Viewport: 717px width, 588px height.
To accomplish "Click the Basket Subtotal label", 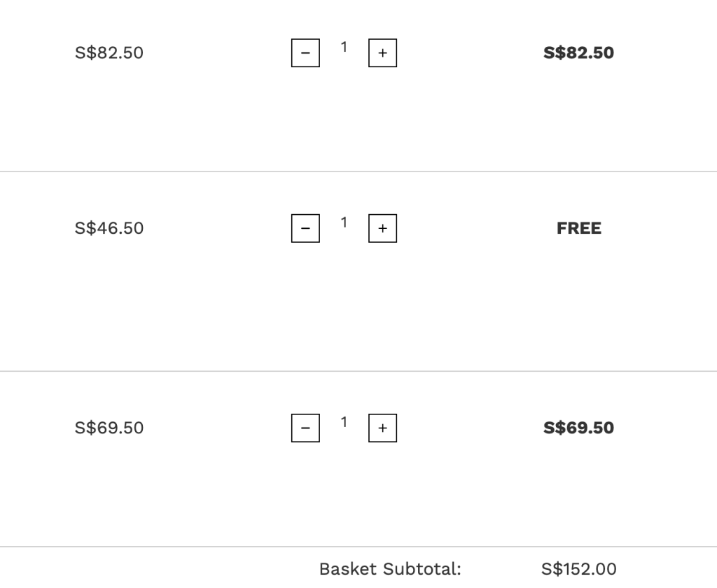I will click(390, 569).
